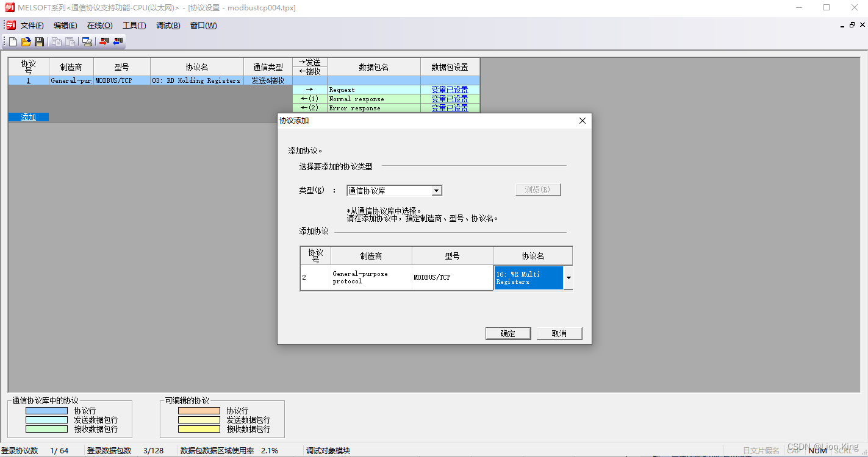Write protocol settings to module

pos(104,41)
